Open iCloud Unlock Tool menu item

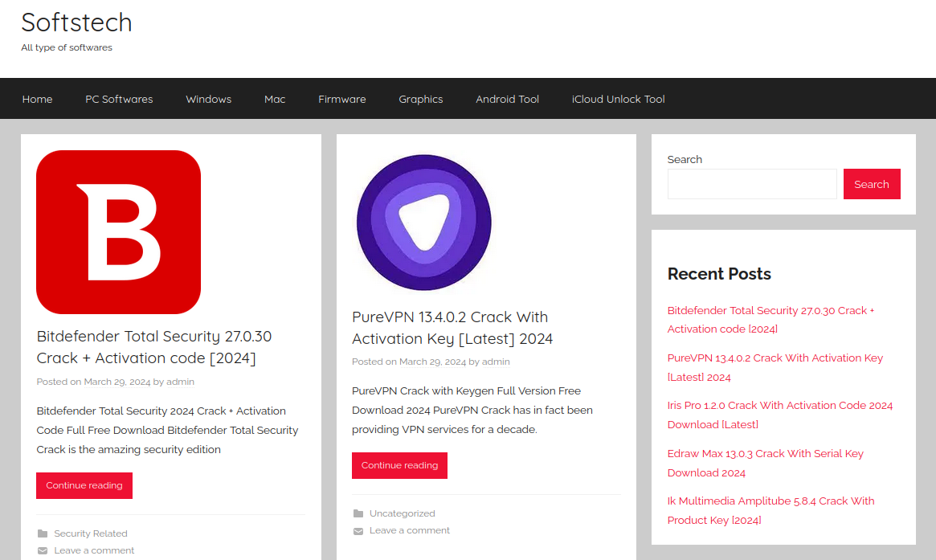(x=618, y=99)
